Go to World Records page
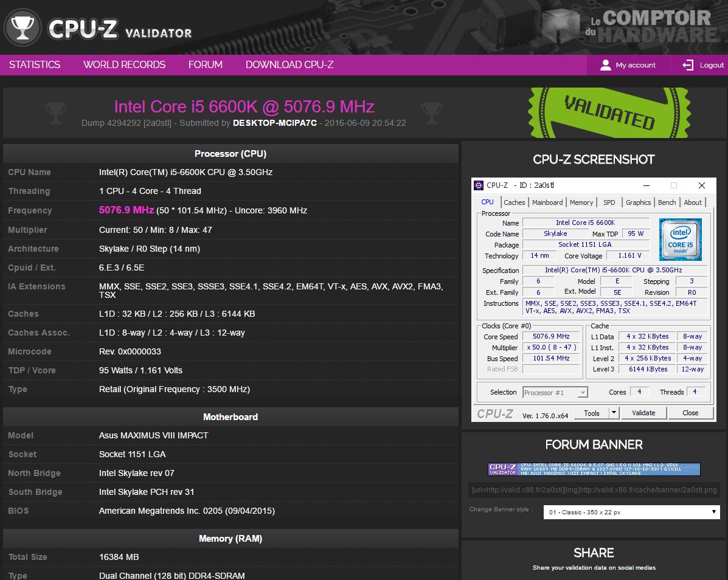Screen dimensions: 728x580 click(124, 65)
